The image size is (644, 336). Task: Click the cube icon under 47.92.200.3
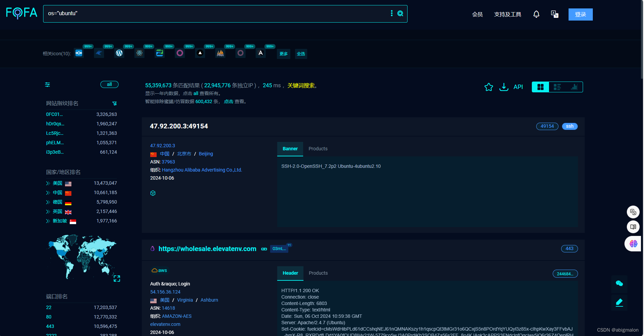(153, 193)
